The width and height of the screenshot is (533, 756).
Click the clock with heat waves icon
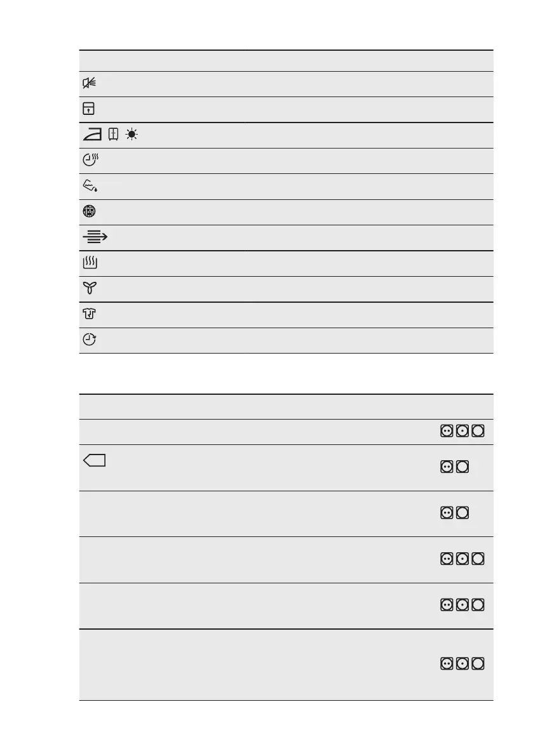(x=91, y=161)
